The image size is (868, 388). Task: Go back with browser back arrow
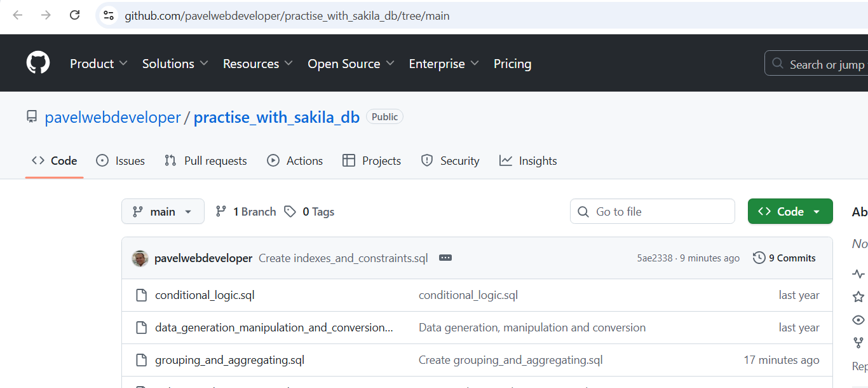click(x=17, y=15)
